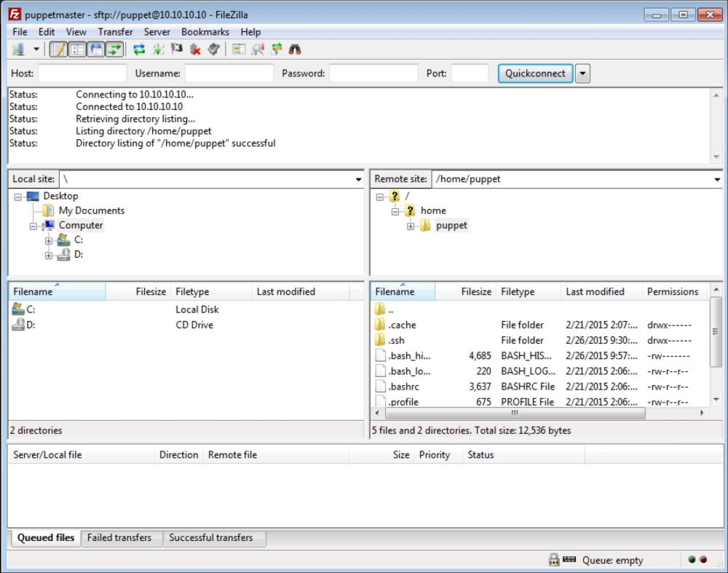Reconnect to the last server
The width and height of the screenshot is (728, 573).
tap(213, 50)
